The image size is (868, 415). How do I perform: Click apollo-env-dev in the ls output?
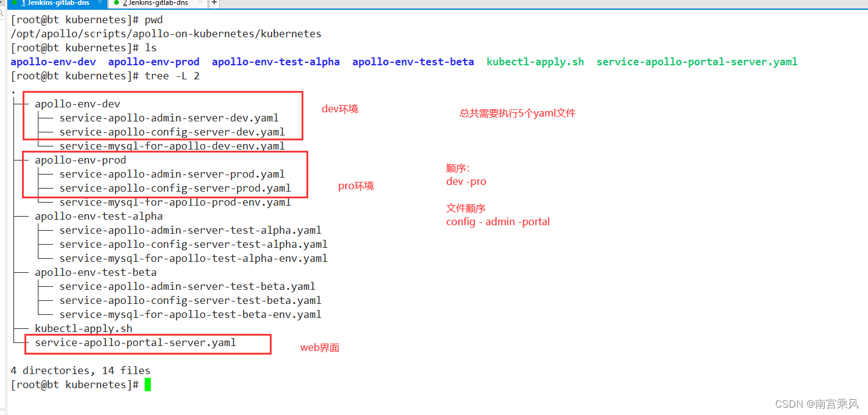(53, 62)
